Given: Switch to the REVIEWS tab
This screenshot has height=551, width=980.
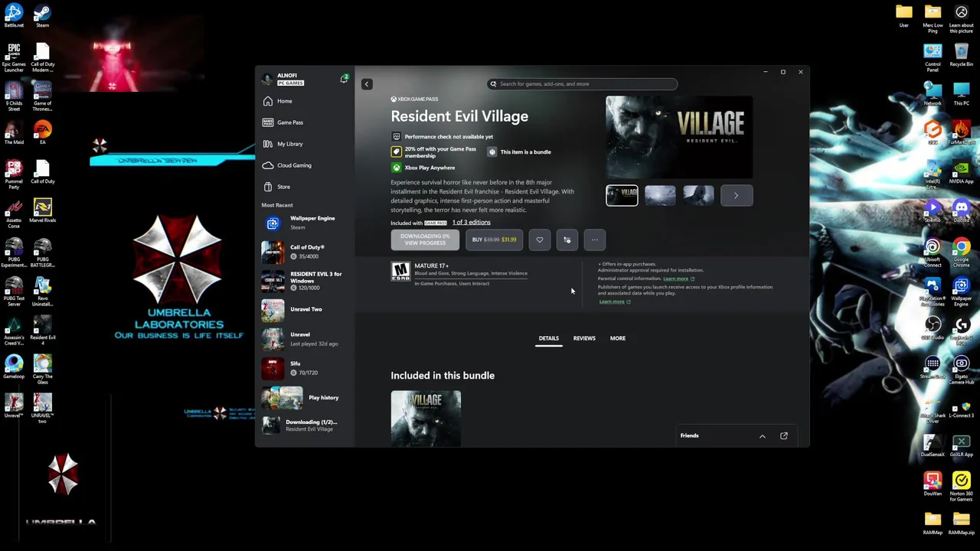Looking at the screenshot, I should (x=584, y=338).
